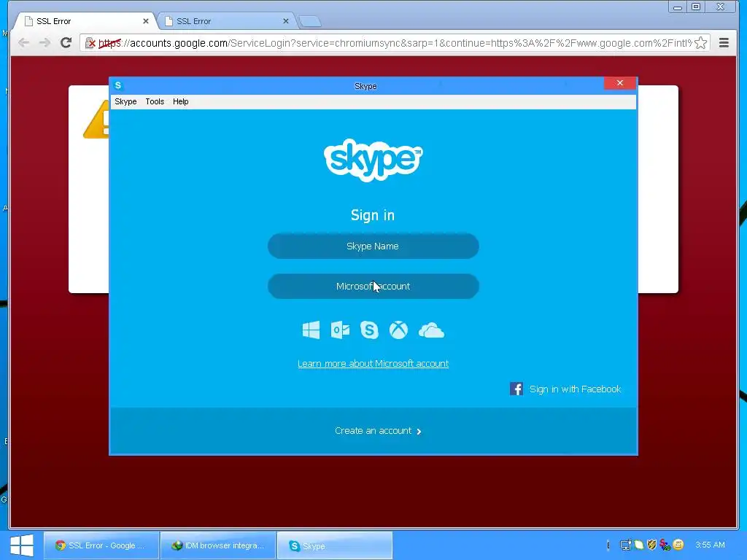747x560 pixels.
Task: Click the yellow shield tray icon
Action: [651, 544]
